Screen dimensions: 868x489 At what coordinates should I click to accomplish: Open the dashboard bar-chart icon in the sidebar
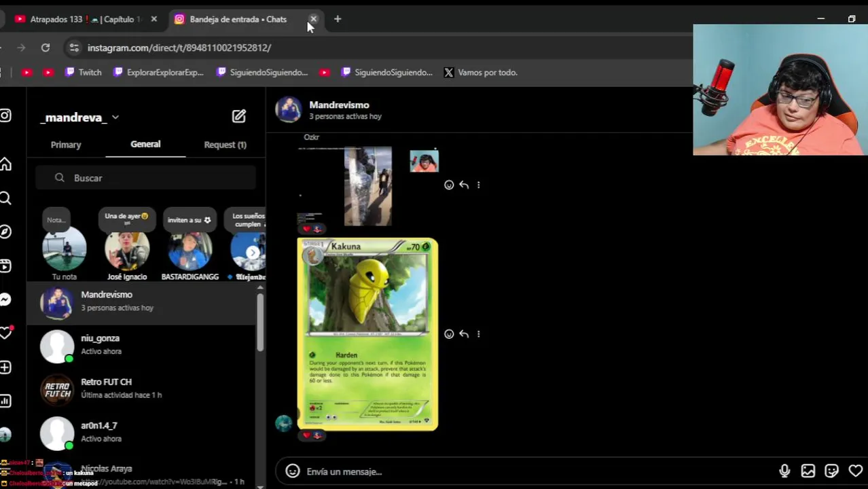[5, 401]
